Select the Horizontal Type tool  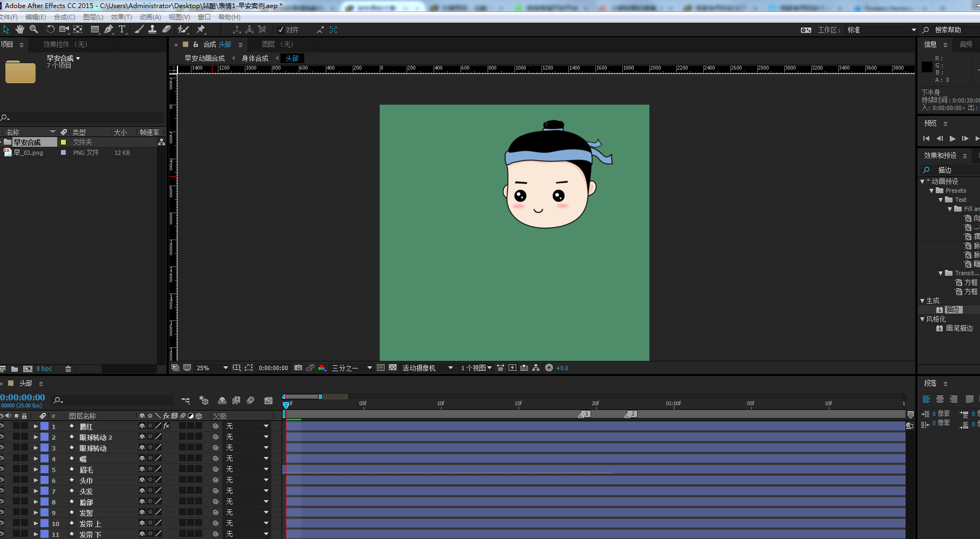tap(122, 29)
